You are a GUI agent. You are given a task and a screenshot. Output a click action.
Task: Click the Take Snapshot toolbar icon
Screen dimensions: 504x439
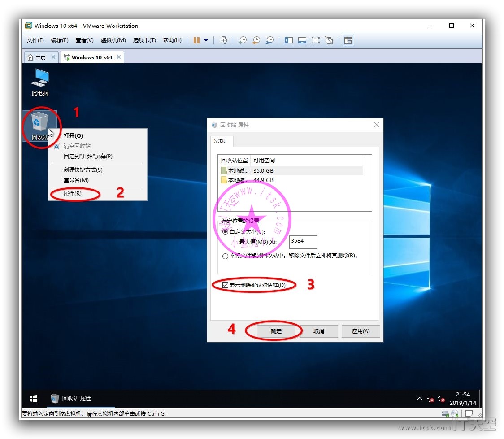pos(243,40)
